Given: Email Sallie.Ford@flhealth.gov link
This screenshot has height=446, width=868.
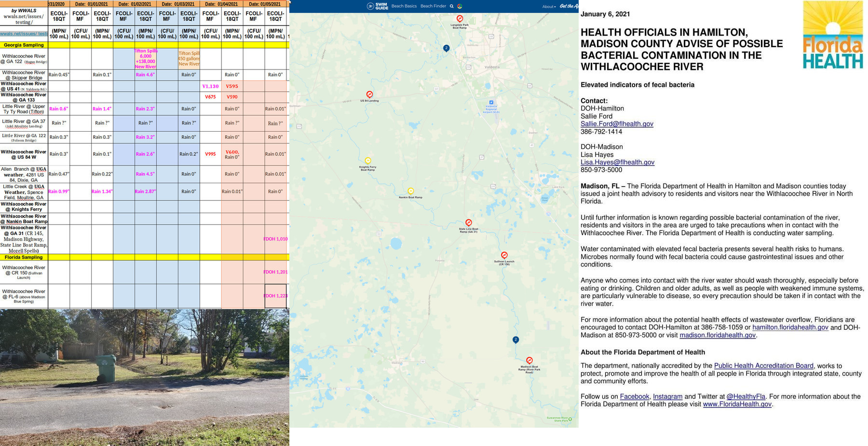Looking at the screenshot, I should (617, 124).
